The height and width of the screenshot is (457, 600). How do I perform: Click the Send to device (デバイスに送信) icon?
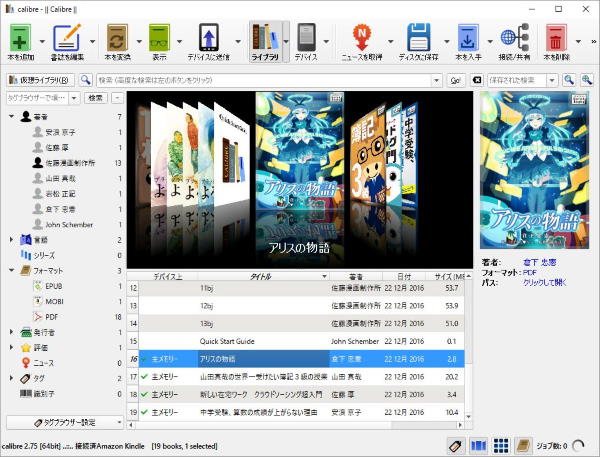[x=207, y=38]
